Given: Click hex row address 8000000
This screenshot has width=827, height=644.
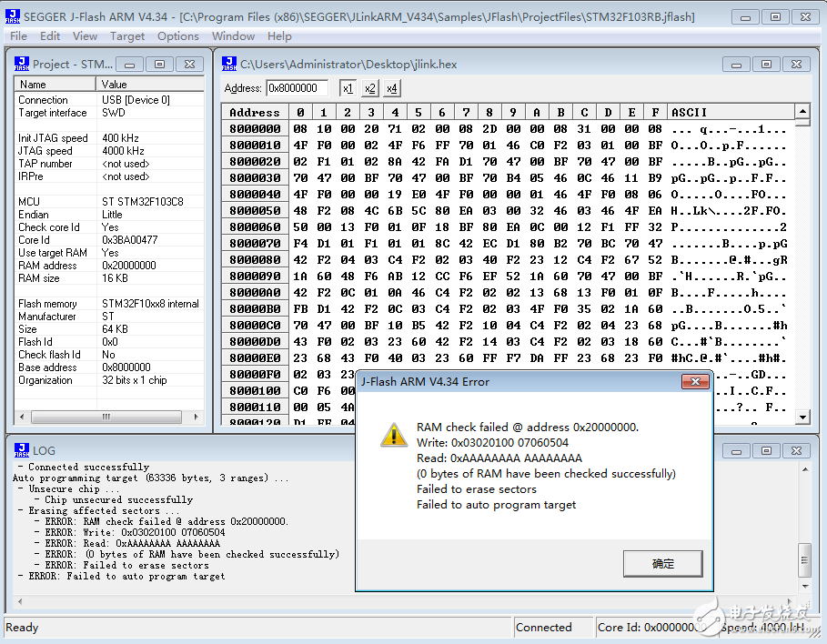Looking at the screenshot, I should (255, 128).
